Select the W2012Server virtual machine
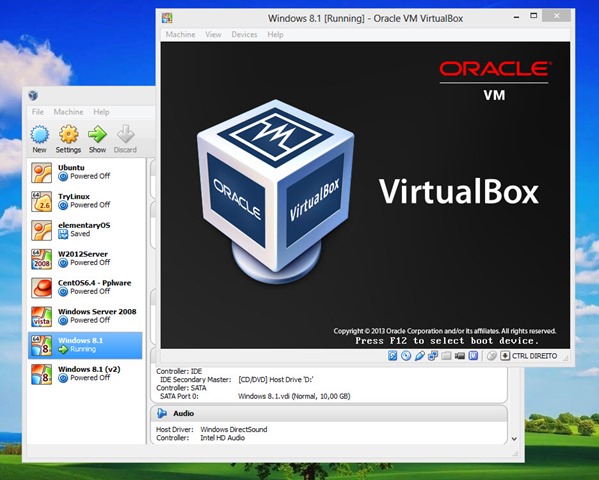 click(85, 259)
